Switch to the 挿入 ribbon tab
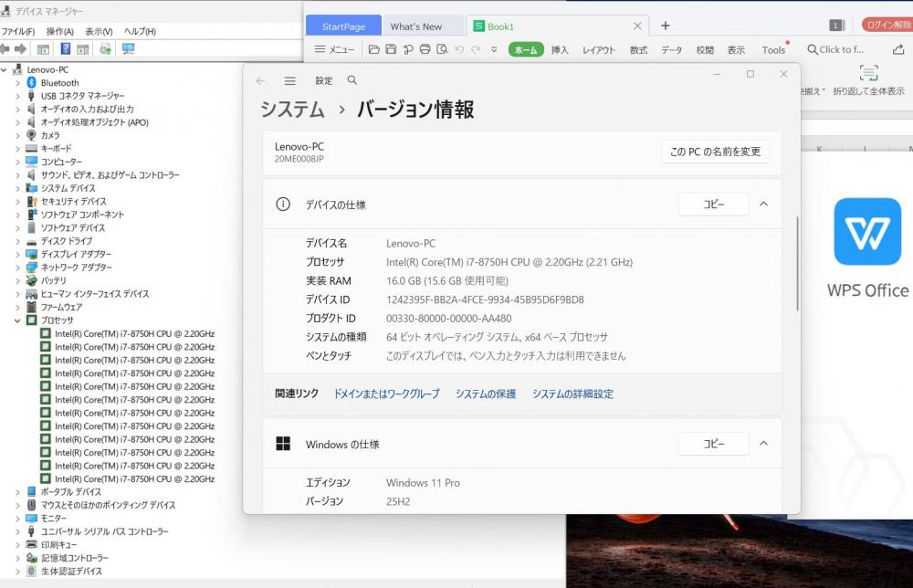 (x=560, y=50)
